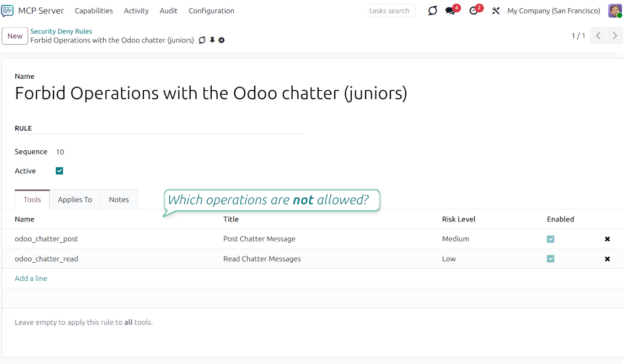Viewport: 623px width, 364px height.
Task: Disable the Enabled checkbox for odoo_chatter_read
Action: 550,259
